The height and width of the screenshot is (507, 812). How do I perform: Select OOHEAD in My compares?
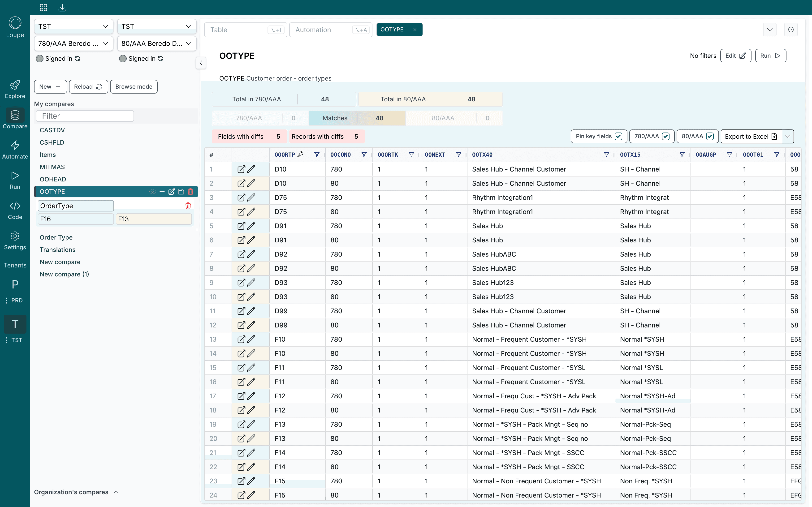point(53,179)
